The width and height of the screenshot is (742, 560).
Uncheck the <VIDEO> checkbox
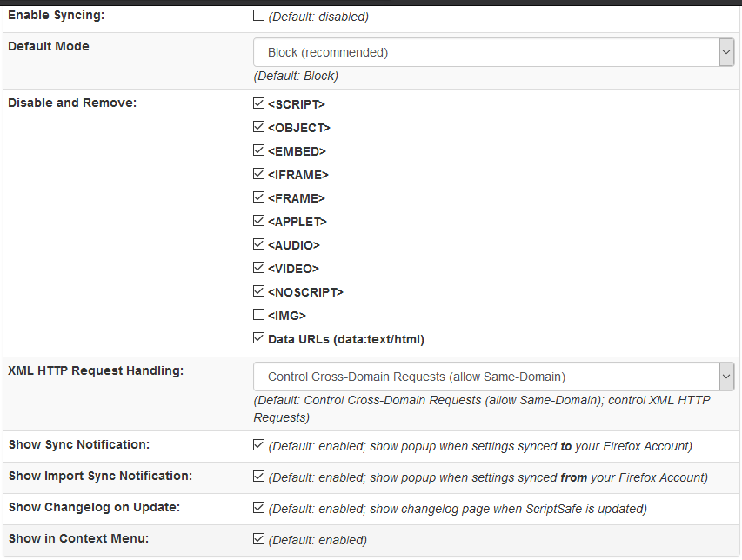click(258, 268)
